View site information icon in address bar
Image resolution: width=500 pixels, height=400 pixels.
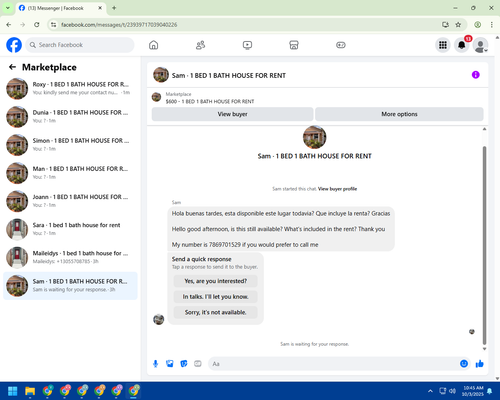[x=53, y=25]
